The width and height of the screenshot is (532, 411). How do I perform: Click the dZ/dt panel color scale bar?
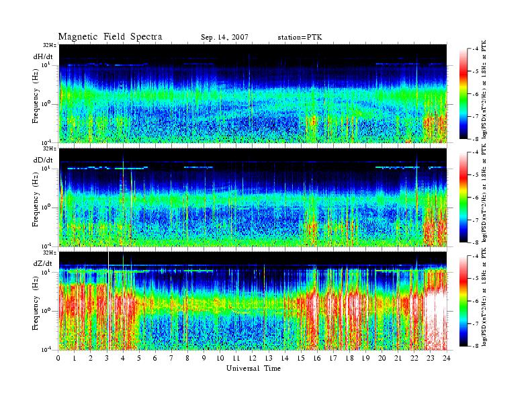pyautogui.click(x=463, y=301)
